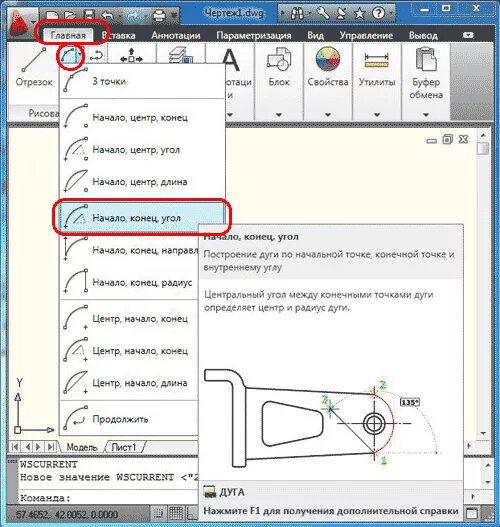Click the Plot printer icon
Viewport: 500px width, 527px height.
pos(159,15)
